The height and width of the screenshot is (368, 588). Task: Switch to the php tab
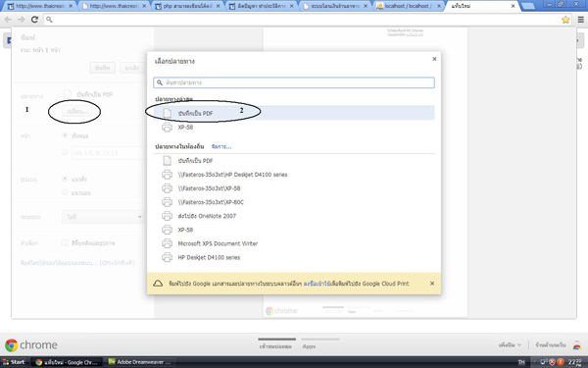click(x=187, y=6)
